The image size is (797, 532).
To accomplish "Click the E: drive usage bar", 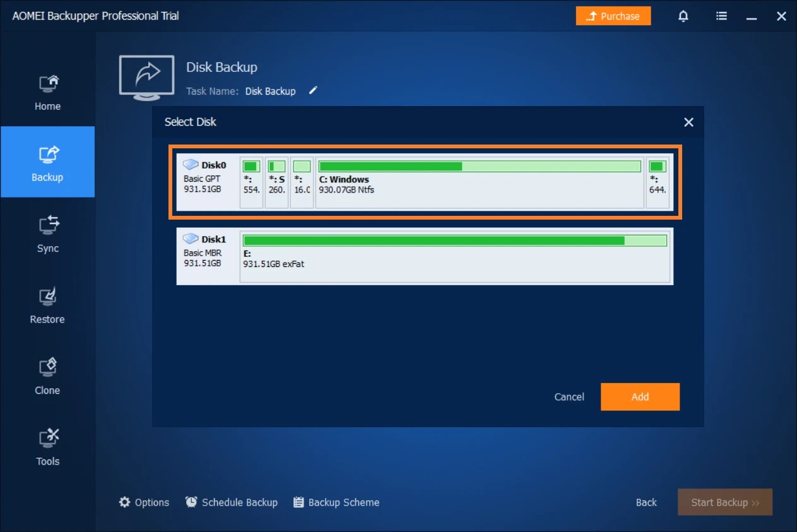I will [455, 240].
